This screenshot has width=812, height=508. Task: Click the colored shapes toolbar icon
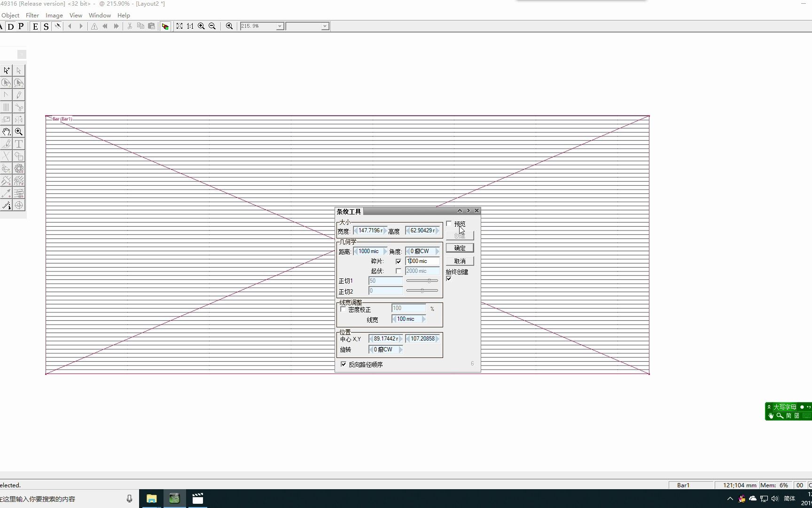(165, 26)
